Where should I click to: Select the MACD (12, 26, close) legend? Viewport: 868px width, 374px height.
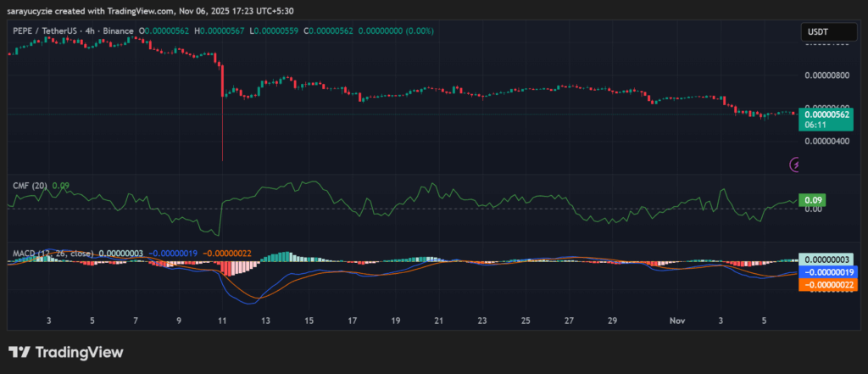pos(53,253)
